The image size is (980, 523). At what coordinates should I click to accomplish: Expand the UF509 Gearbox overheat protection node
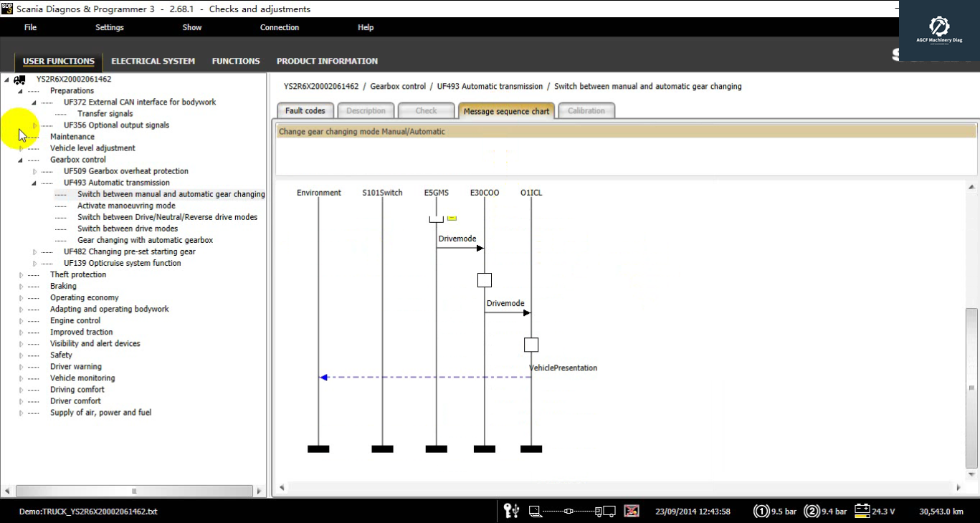click(34, 171)
